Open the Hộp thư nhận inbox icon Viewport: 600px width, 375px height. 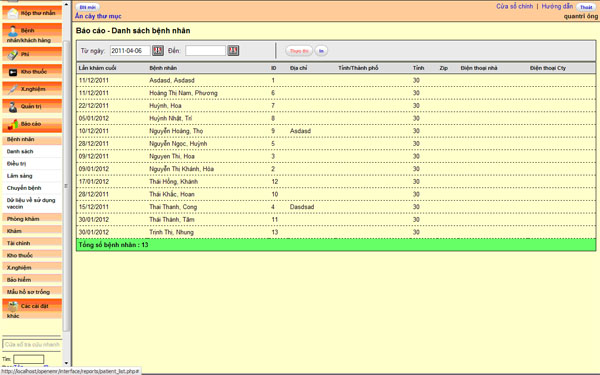(x=13, y=13)
